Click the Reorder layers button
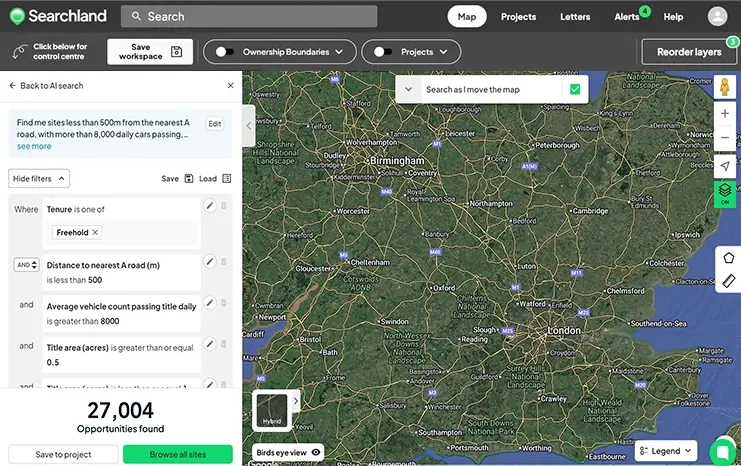Screen dimensions: 741x466 click(689, 52)
